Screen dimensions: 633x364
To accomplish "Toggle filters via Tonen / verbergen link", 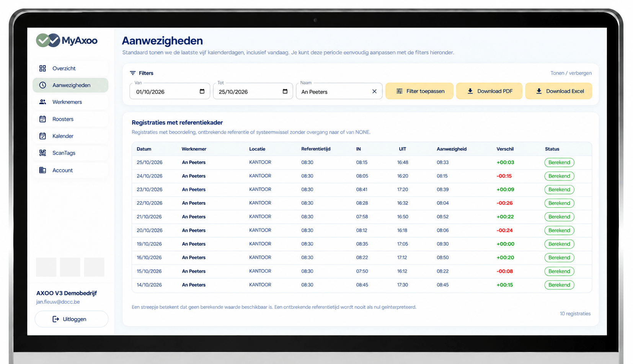I will (x=571, y=73).
